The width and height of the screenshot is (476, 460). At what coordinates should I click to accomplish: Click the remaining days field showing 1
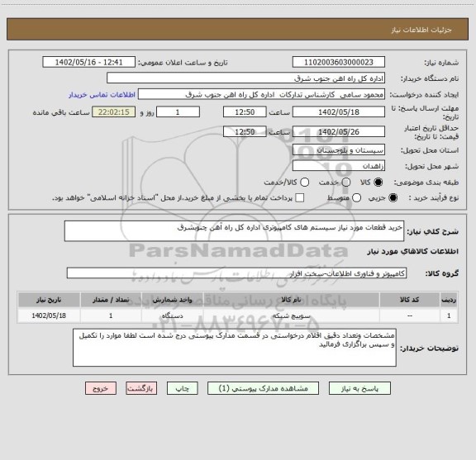178,112
